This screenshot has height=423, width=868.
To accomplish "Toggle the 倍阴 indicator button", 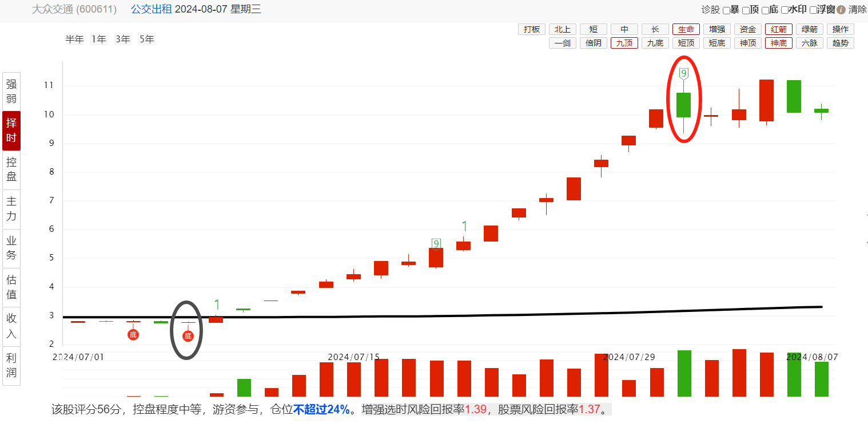I will click(594, 43).
